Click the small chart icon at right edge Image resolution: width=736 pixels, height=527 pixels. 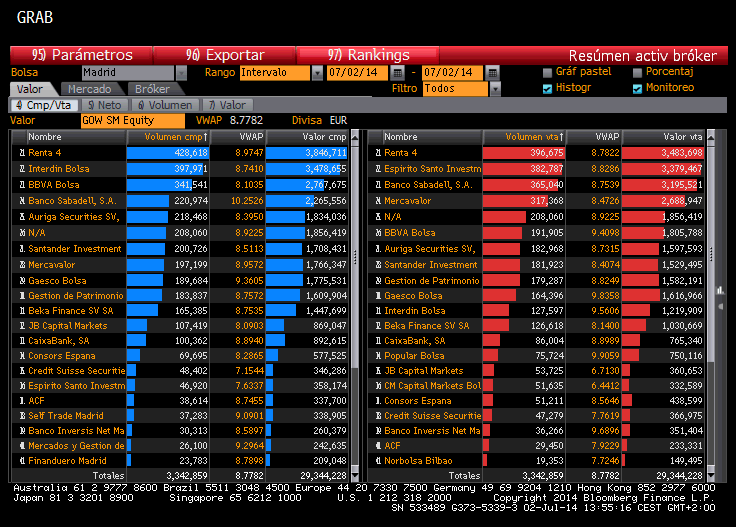tap(721, 290)
